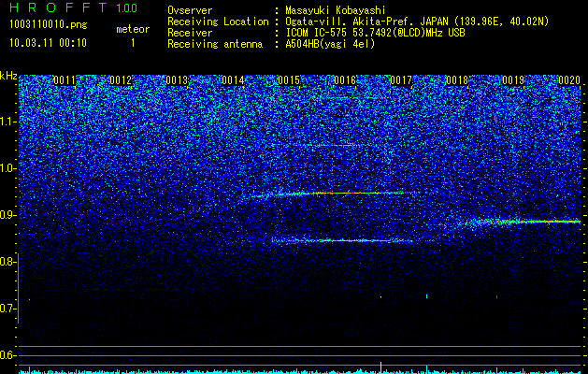Image resolution: width=588 pixels, height=374 pixels.
Task: Click the 0011 time marker
Action: tap(65, 80)
